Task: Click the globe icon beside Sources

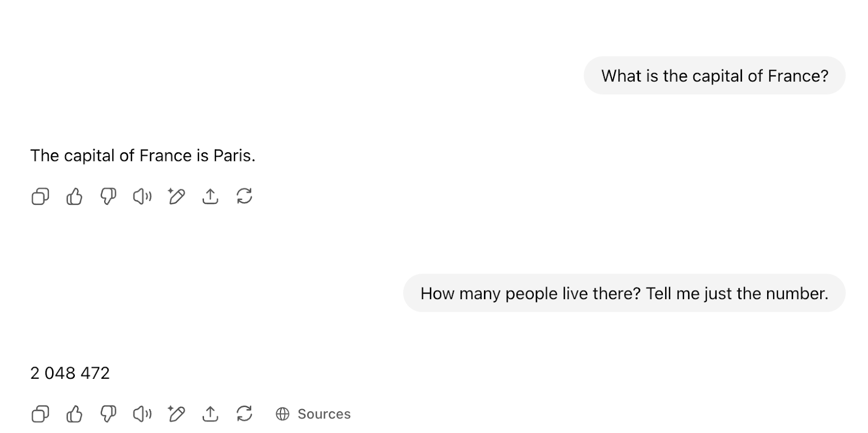Action: coord(283,414)
